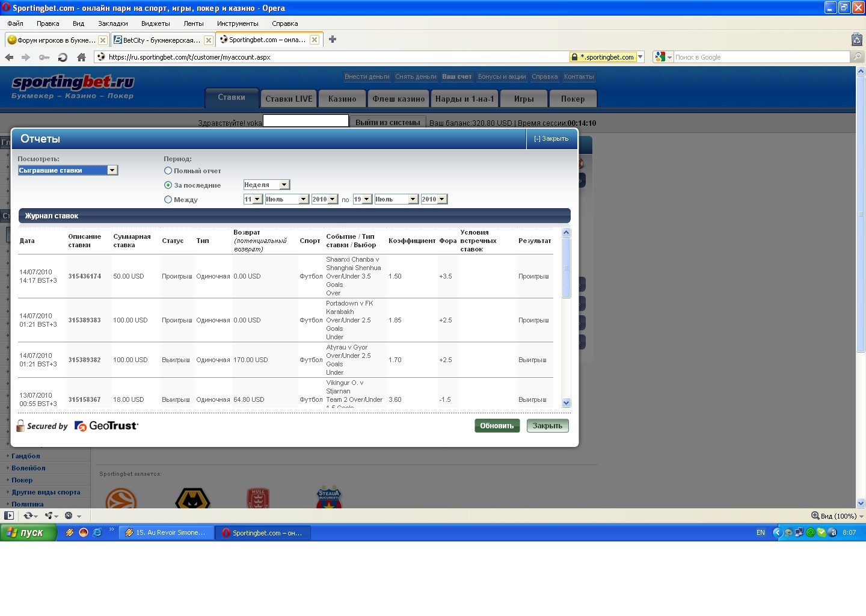Open the Неделя period dropdown
This screenshot has height=616, width=866.
pyautogui.click(x=266, y=185)
